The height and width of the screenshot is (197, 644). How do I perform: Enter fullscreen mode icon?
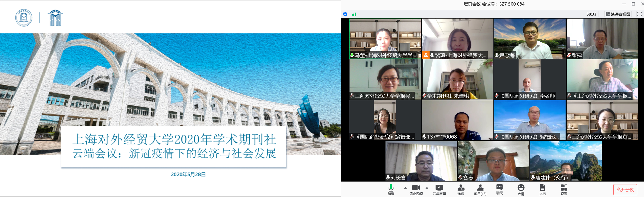[x=639, y=14]
